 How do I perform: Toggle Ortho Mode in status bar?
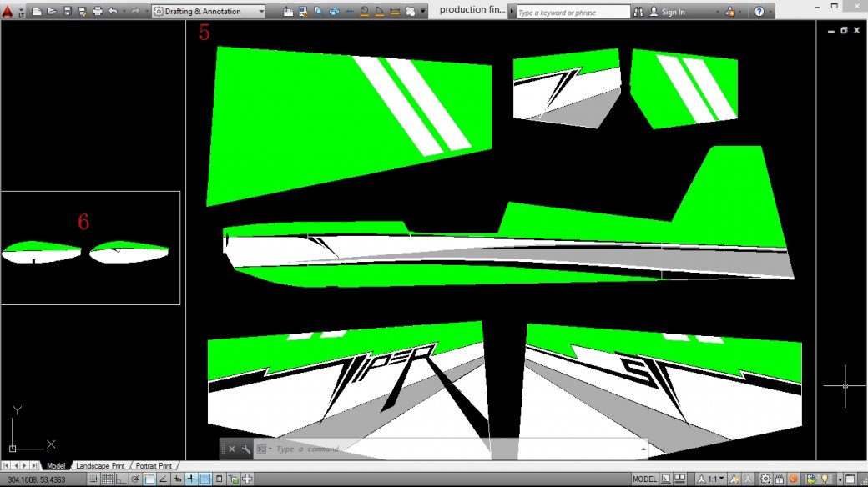(x=121, y=479)
